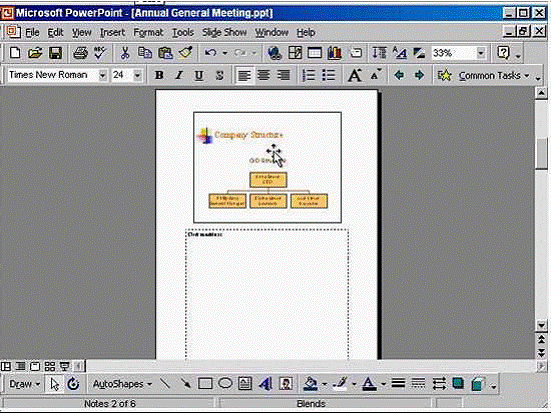Image resolution: width=551 pixels, height=413 pixels.
Task: Click the Increase Font Size icon
Action: coord(355,75)
